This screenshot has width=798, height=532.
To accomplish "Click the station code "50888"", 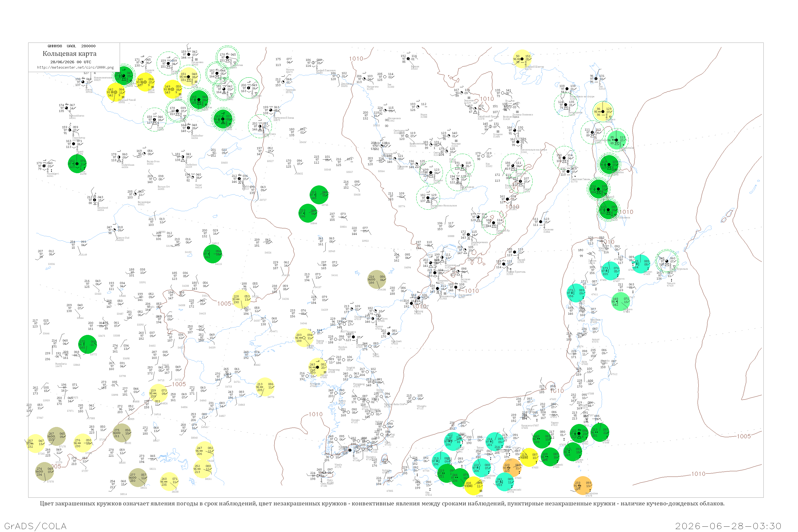I will click(451, 236).
